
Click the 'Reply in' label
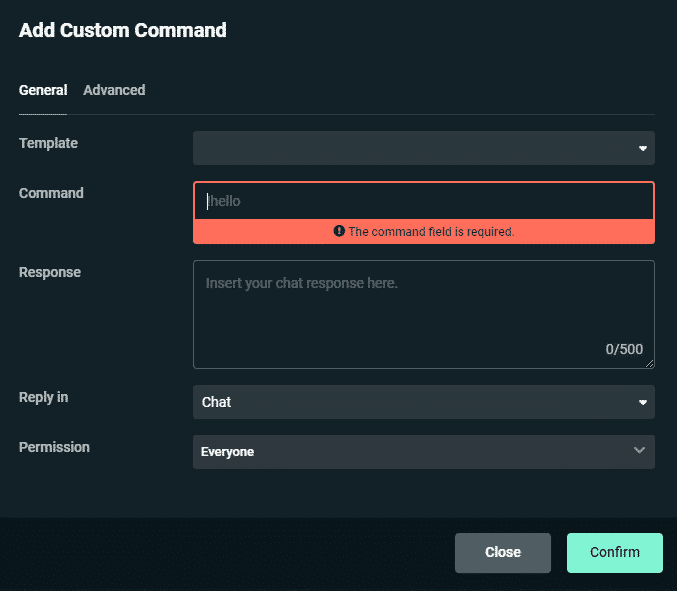coord(44,397)
